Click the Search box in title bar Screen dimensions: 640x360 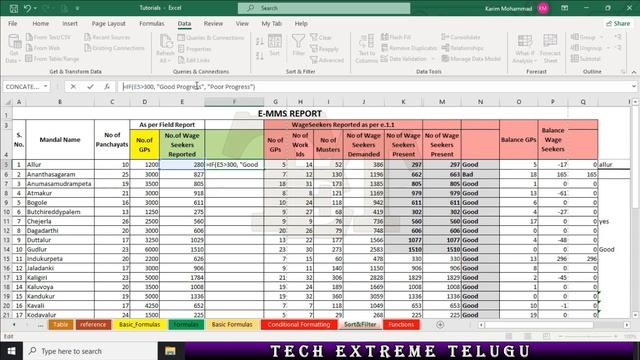(x=324, y=8)
